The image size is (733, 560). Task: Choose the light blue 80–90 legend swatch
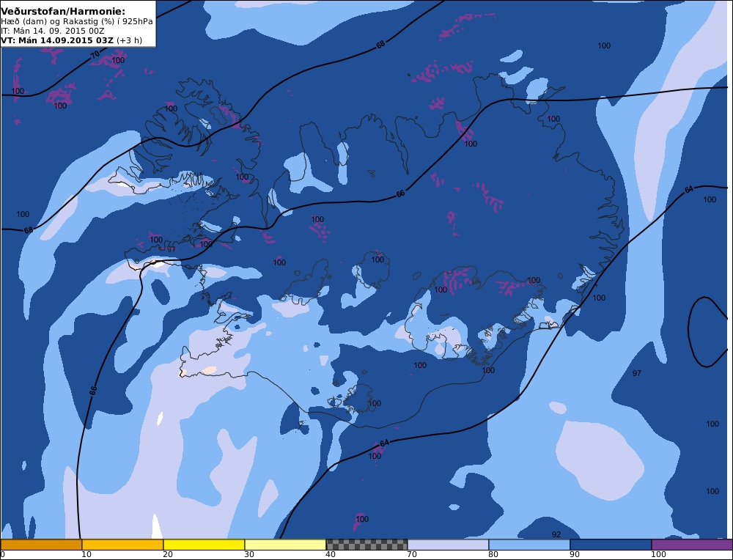click(529, 545)
